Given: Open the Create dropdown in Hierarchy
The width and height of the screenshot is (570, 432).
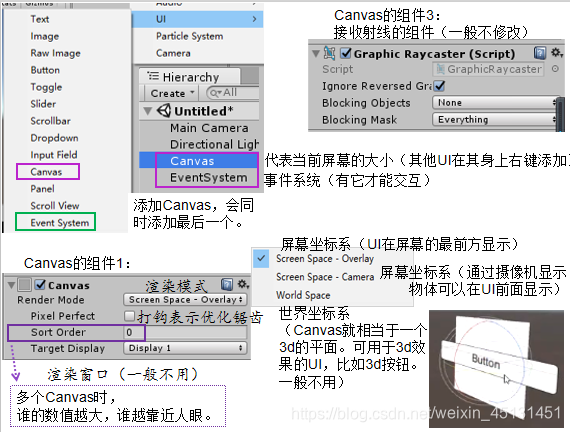Looking at the screenshot, I should tap(172, 93).
